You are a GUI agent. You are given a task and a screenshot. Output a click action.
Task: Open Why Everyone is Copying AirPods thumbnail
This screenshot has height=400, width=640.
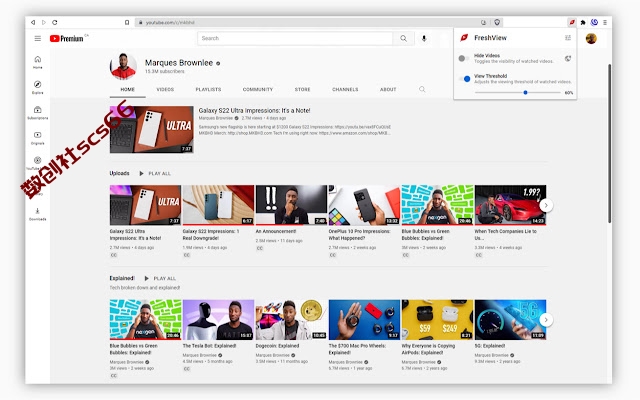437,320
